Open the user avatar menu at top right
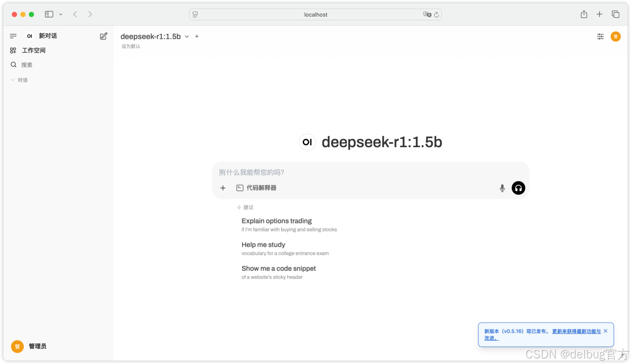This screenshot has width=631, height=364. pyautogui.click(x=615, y=36)
